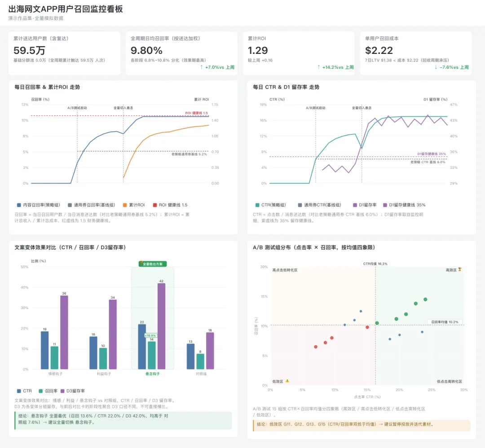The width and height of the screenshot is (485, 448).
Task: Click the +78.9% uplift tag
Action: click(150, 336)
